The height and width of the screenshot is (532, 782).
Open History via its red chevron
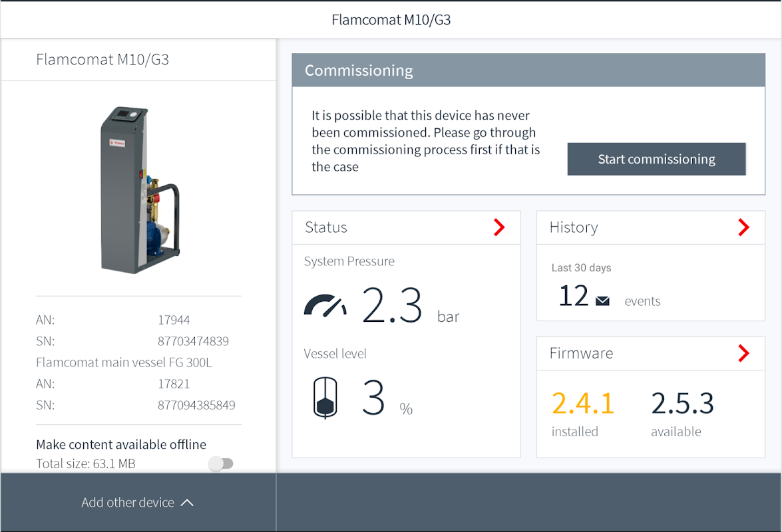(x=743, y=227)
